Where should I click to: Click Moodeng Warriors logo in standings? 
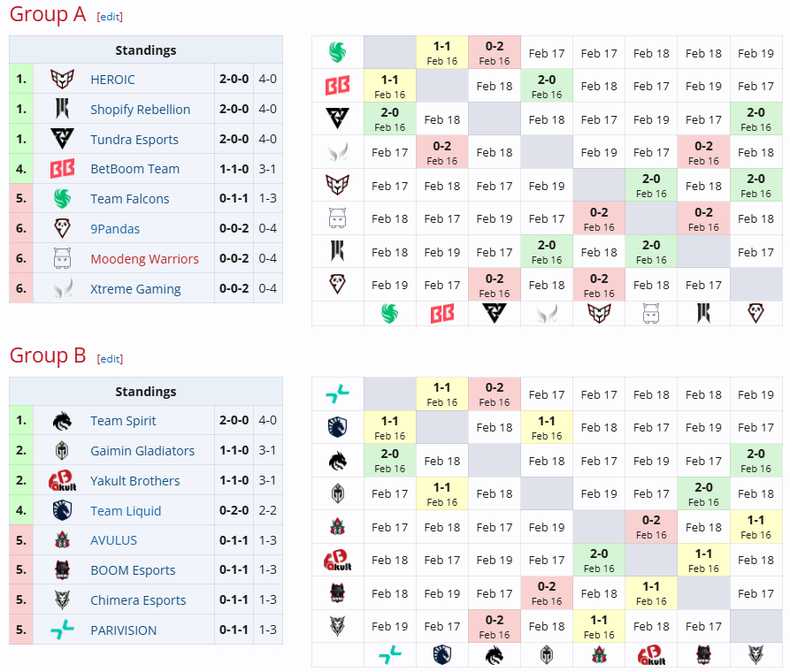(63, 258)
